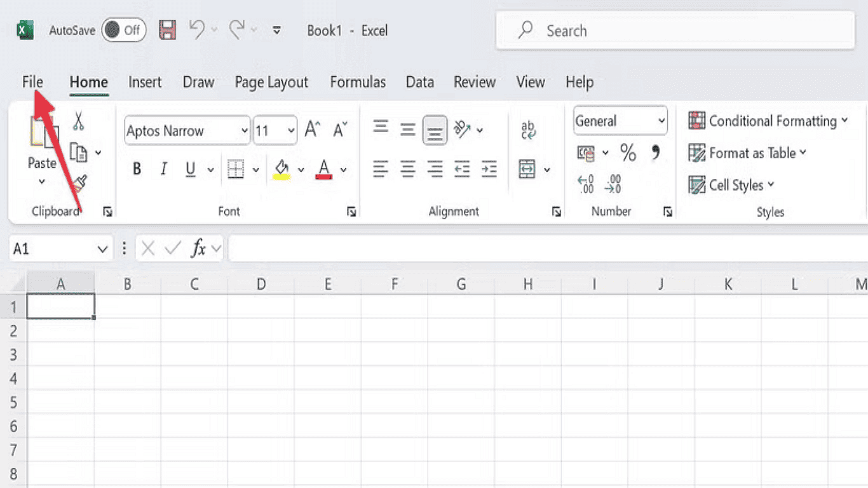Screen dimensions: 868x488
Task: Select the Home ribbon tab
Action: [x=89, y=82]
